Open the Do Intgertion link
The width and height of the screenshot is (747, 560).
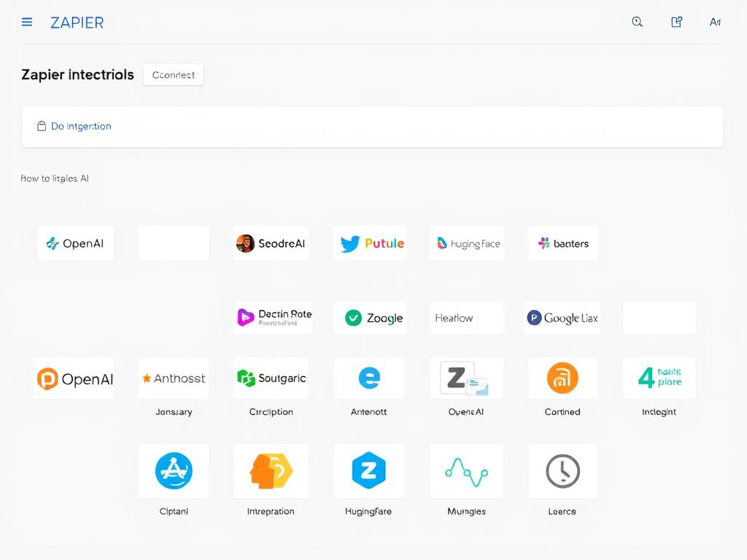[x=81, y=126]
